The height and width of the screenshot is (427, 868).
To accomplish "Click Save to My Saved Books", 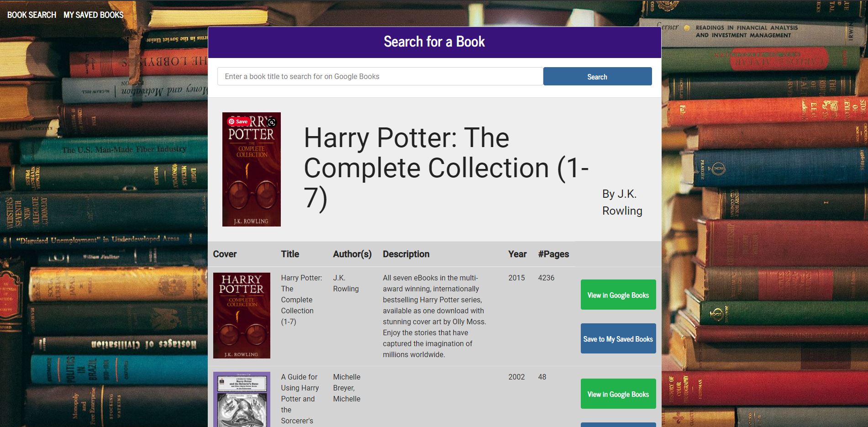I will coord(618,338).
